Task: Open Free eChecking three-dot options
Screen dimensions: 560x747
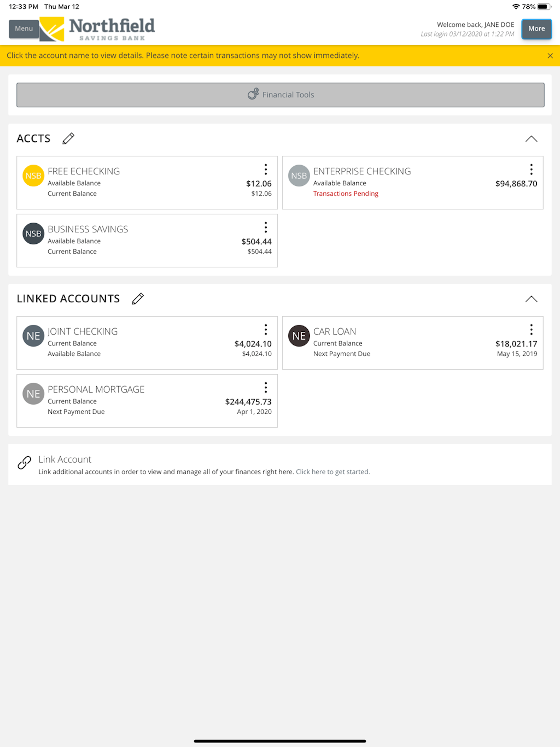Action: [266, 170]
